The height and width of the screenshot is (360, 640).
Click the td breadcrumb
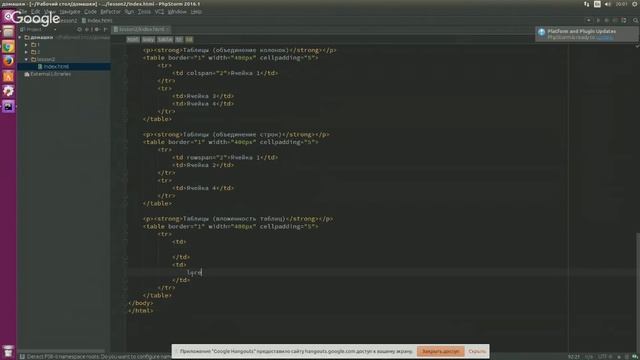[189, 40]
